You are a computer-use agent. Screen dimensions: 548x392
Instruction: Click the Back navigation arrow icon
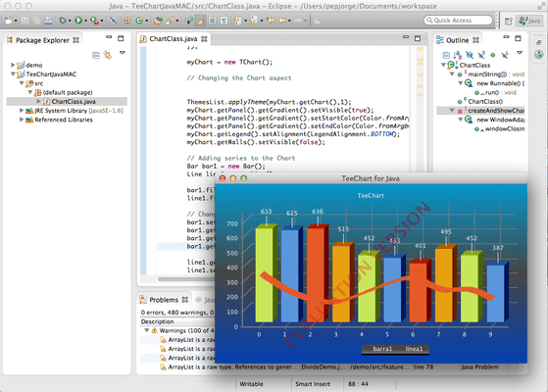(282, 21)
